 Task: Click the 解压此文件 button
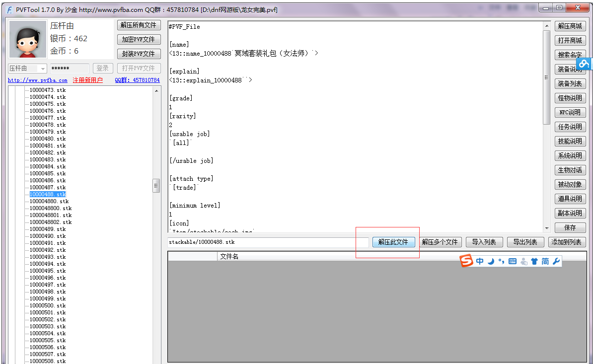click(393, 242)
